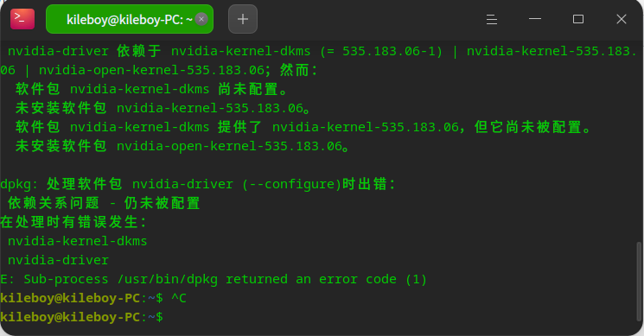The height and width of the screenshot is (336, 644).
Task: Close the kileboy@kileboy-PC tab
Action: pos(201,19)
